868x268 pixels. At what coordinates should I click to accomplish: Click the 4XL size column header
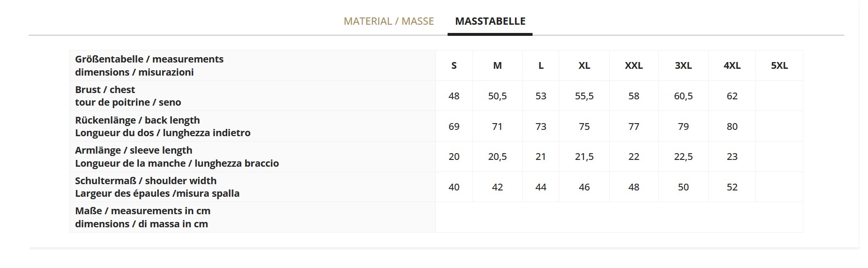tap(732, 65)
